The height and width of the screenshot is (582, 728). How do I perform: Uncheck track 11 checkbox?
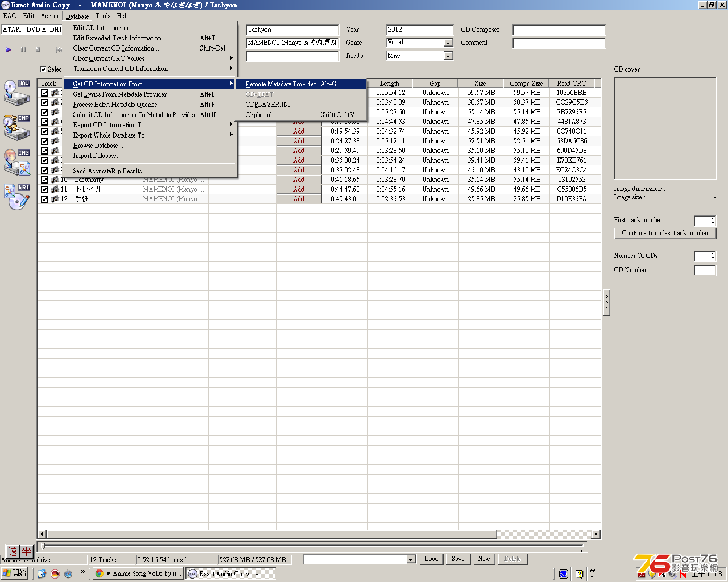coord(44,189)
